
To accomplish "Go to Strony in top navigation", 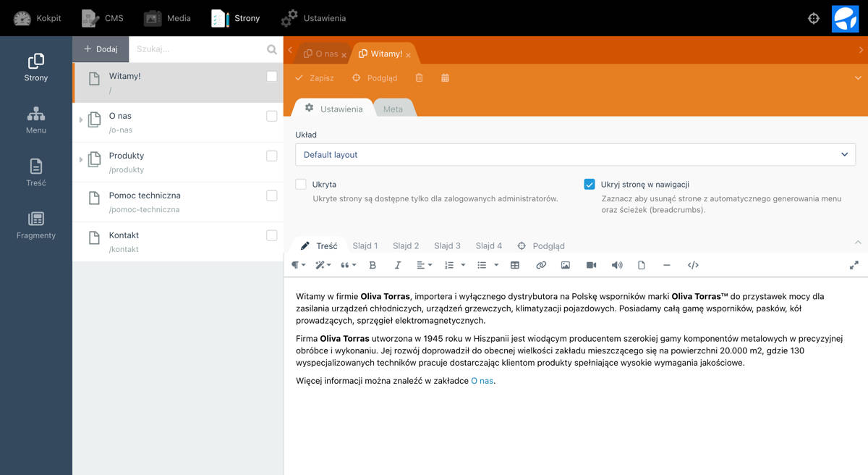I will point(235,18).
